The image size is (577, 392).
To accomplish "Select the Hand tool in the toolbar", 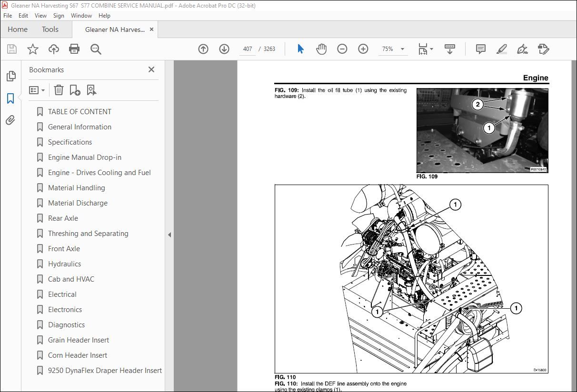I will point(321,49).
